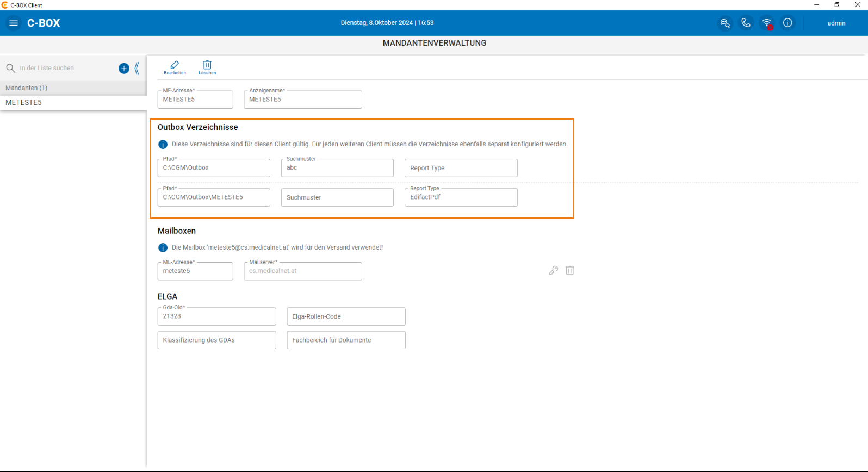The width and height of the screenshot is (868, 472).
Task: Click the Fachbereich für Dokumente field
Action: click(x=346, y=340)
